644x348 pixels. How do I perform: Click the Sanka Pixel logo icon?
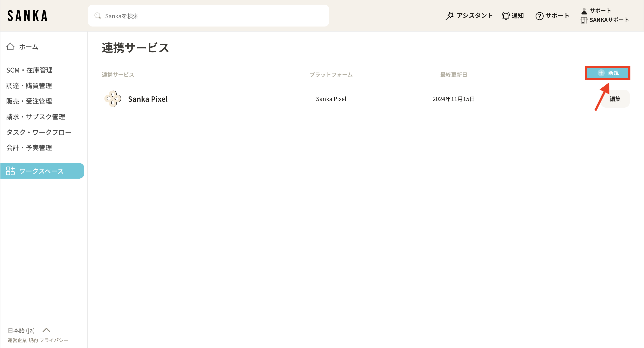[x=113, y=99]
